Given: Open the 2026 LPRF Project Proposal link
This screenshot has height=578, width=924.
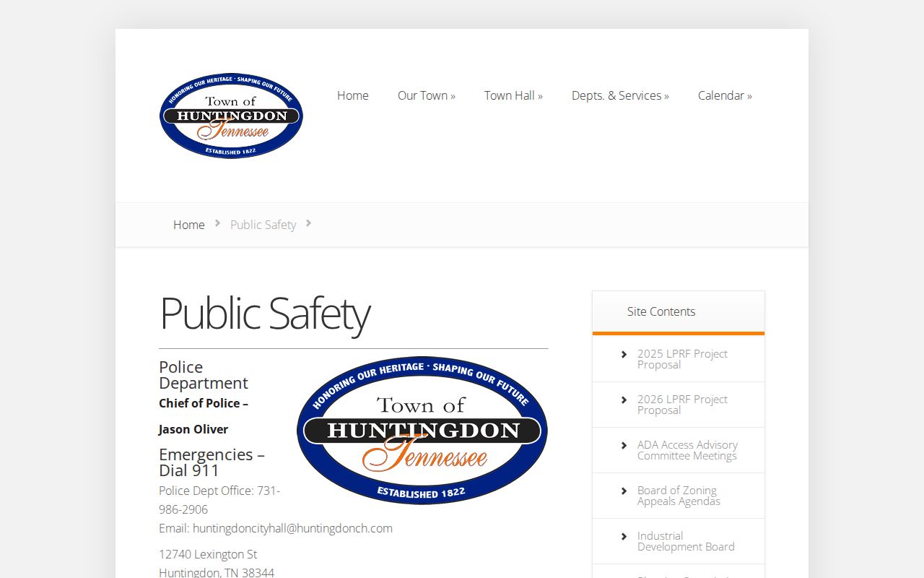Looking at the screenshot, I should [682, 405].
